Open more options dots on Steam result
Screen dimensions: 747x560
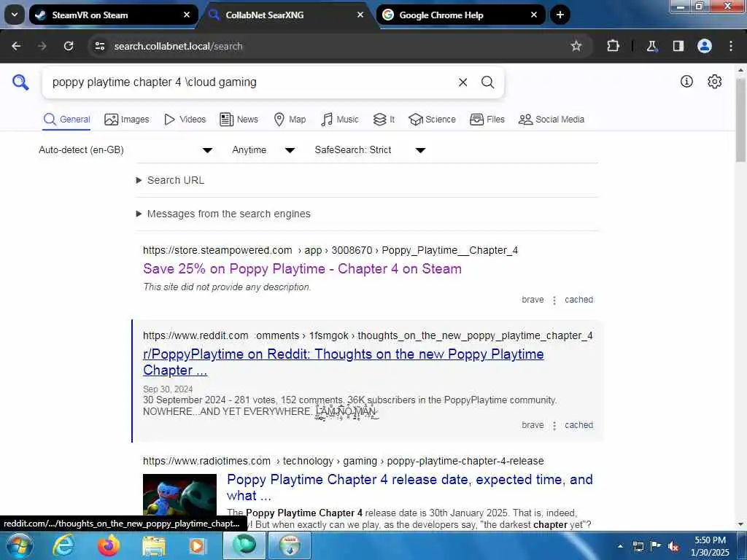554,300
